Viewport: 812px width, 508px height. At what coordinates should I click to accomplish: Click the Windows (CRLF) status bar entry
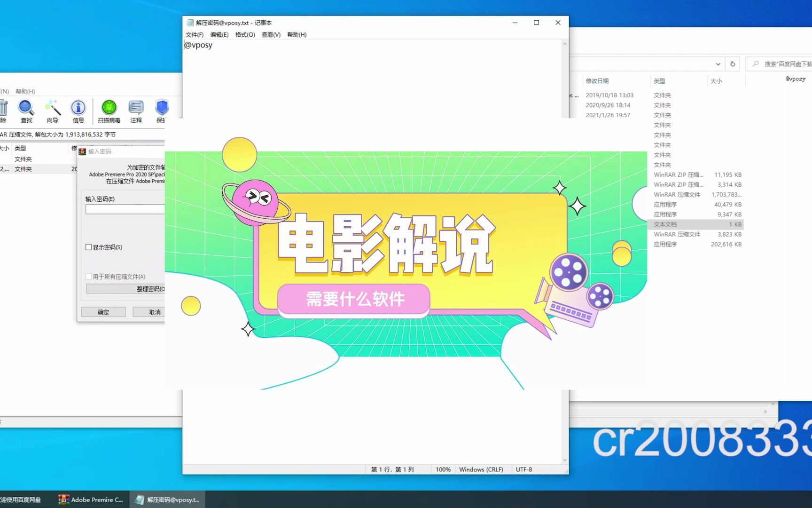[x=481, y=469]
